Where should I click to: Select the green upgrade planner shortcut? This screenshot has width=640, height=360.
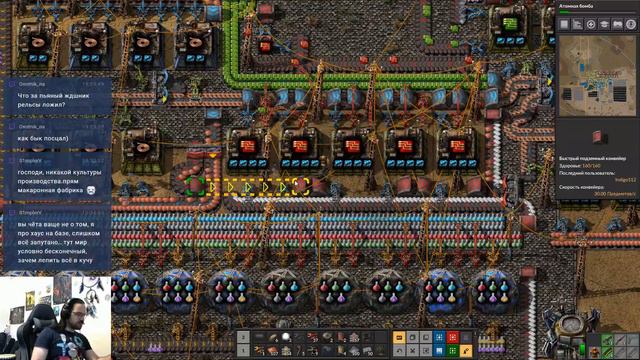[453, 350]
